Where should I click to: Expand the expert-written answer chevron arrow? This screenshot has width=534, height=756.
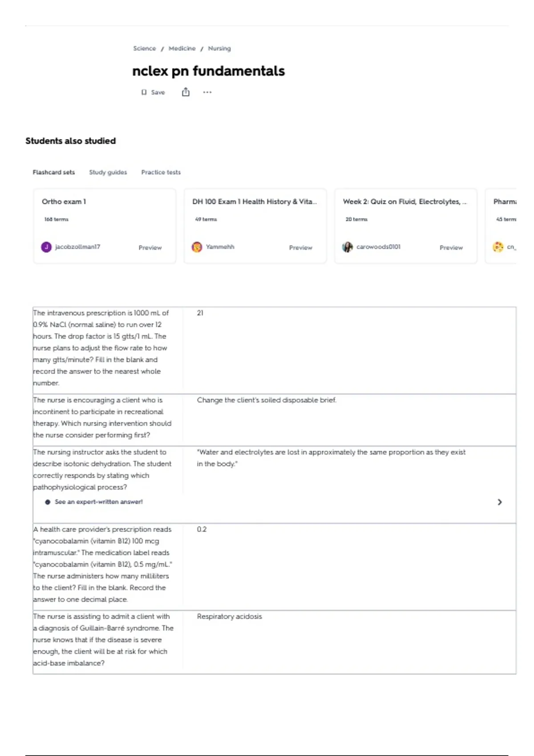tap(500, 502)
